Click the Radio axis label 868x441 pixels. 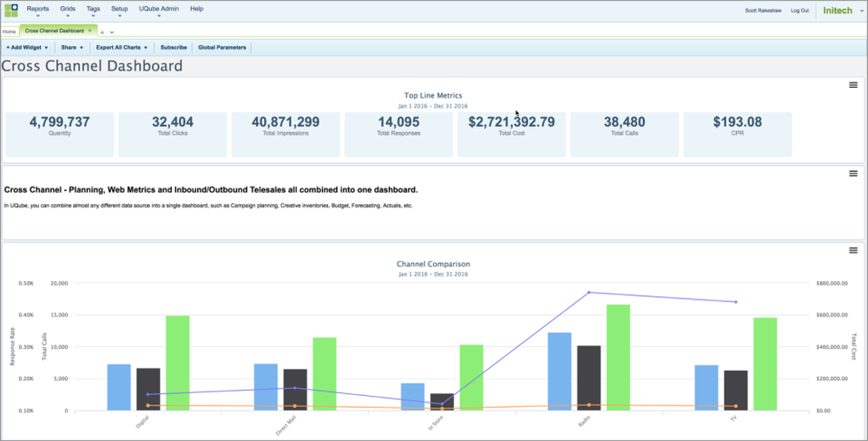pos(584,421)
